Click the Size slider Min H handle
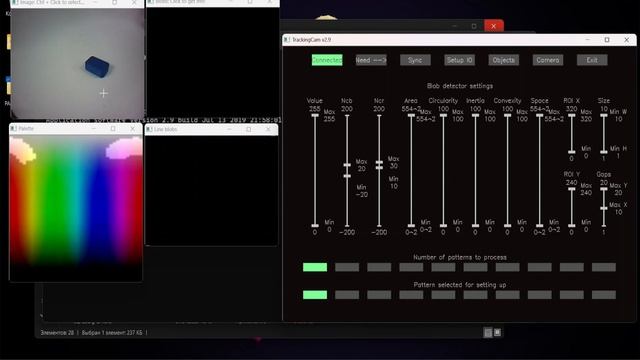 click(x=604, y=152)
